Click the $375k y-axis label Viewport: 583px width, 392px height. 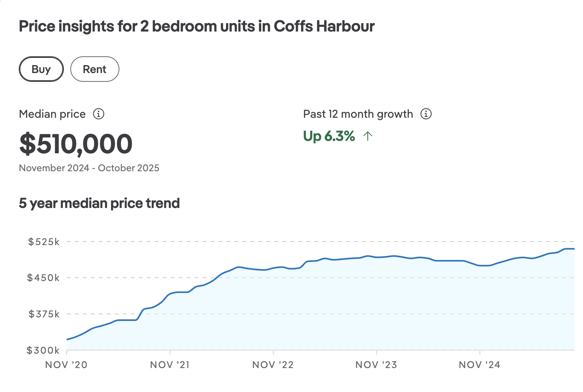[x=44, y=314]
